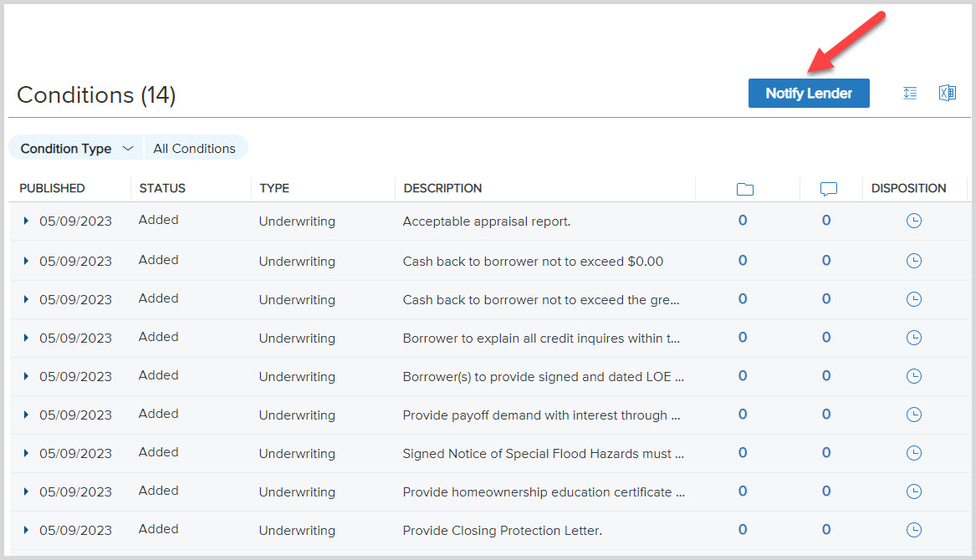
Task: Click the document count zero on the first row
Action: [742, 220]
